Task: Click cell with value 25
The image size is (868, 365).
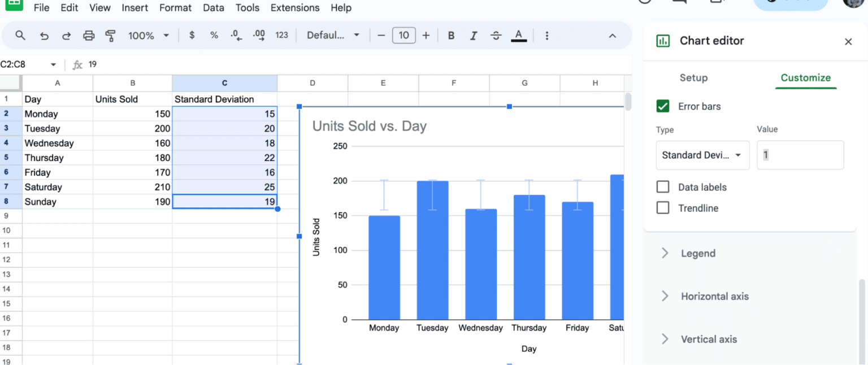Action: pos(224,187)
